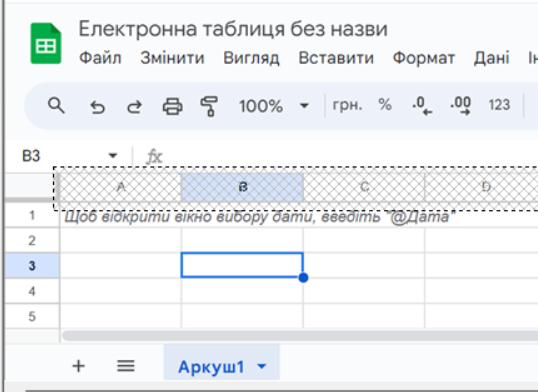Click into the formula bar
The height and width of the screenshot is (392, 538).
[350, 156]
